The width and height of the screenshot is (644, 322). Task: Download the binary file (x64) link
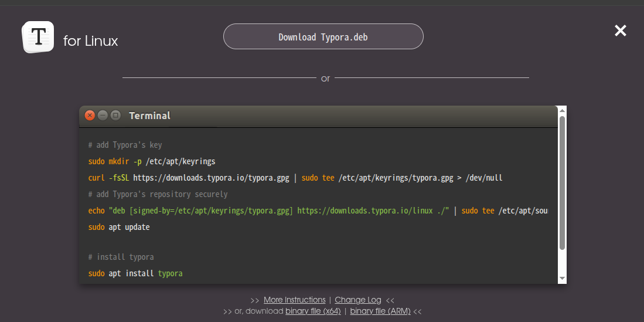[313, 311]
